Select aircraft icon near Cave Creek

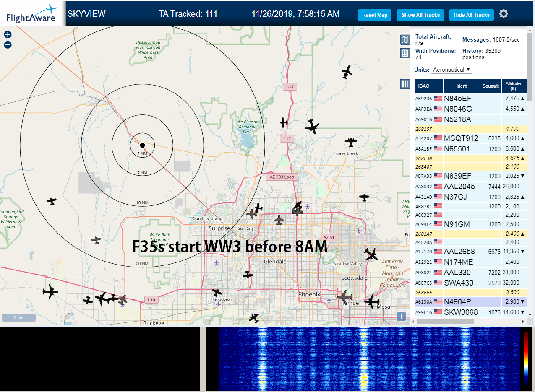(x=351, y=142)
